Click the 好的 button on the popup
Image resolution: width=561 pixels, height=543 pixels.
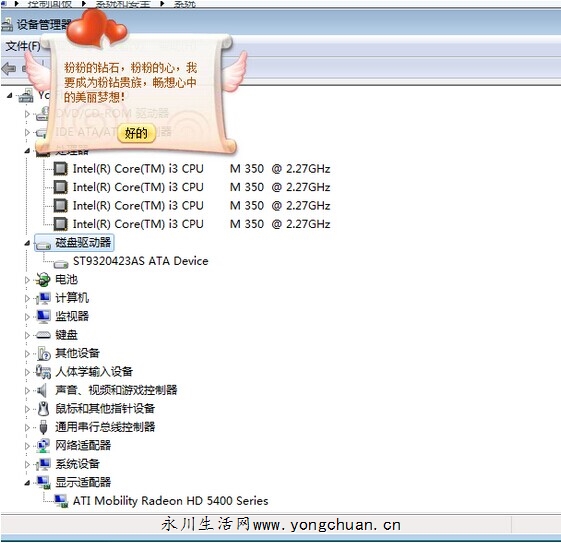point(136,133)
